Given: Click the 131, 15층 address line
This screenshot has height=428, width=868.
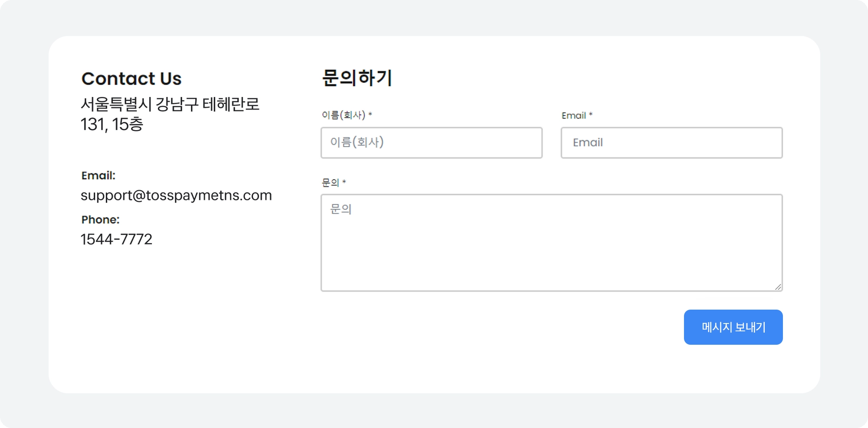Looking at the screenshot, I should tap(112, 124).
